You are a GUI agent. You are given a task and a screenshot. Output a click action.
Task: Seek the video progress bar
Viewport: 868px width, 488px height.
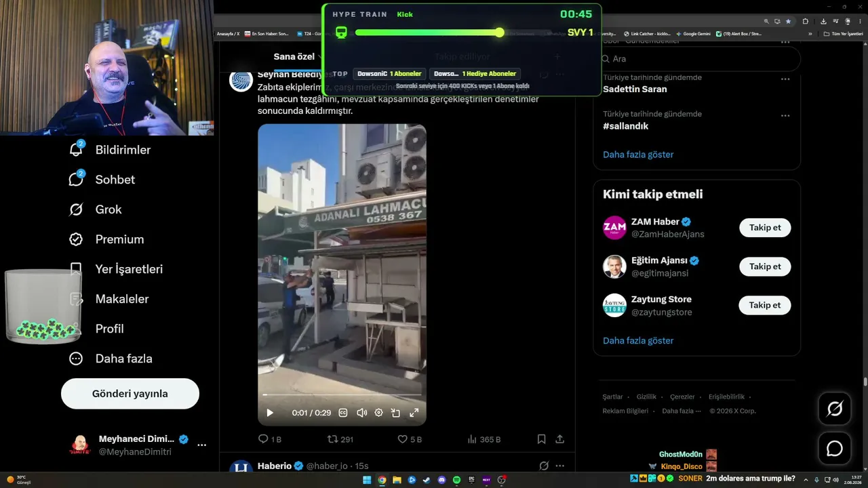click(342, 394)
